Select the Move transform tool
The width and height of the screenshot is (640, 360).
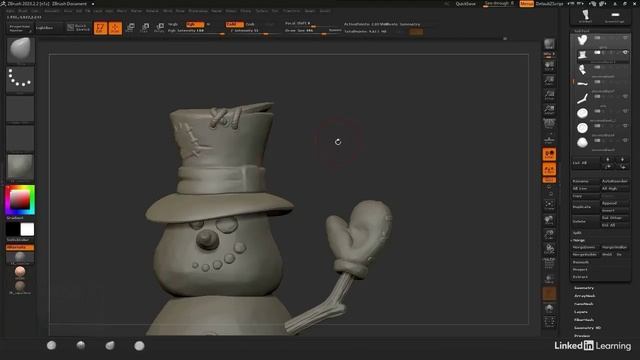130,28
